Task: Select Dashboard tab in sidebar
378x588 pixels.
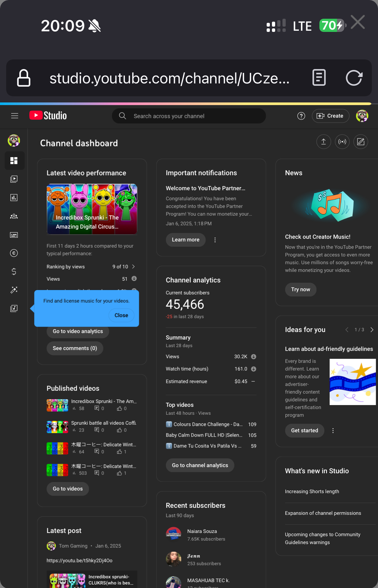Action: [x=14, y=161]
